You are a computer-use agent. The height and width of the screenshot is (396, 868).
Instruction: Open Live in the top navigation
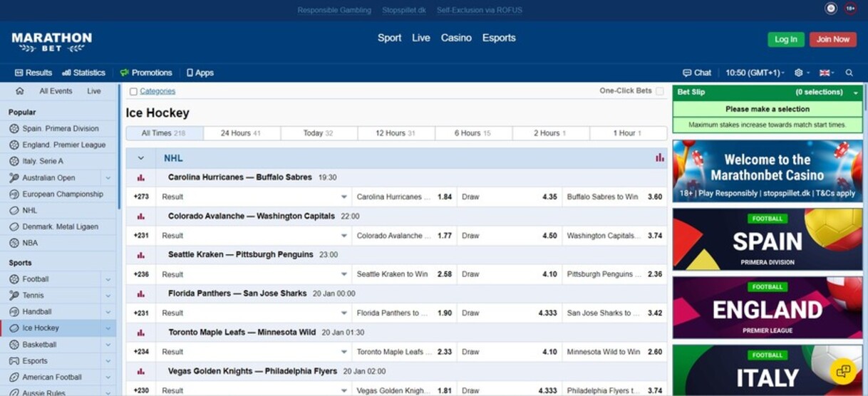tap(421, 38)
